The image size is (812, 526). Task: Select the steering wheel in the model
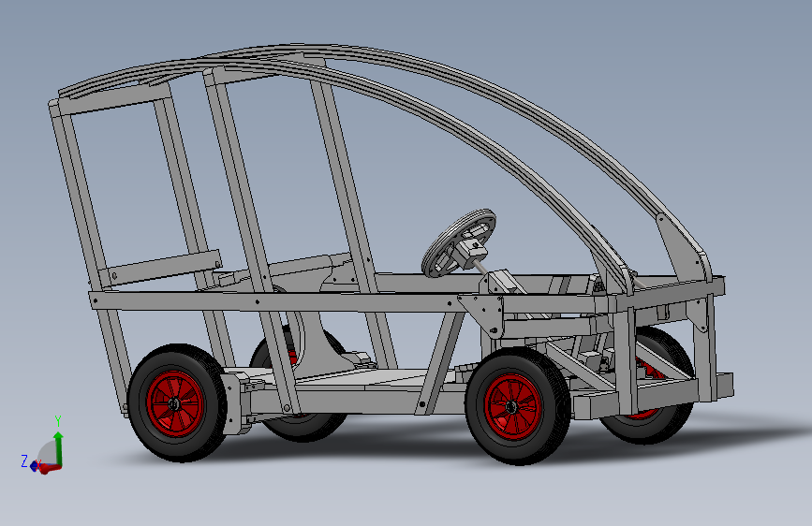458,242
